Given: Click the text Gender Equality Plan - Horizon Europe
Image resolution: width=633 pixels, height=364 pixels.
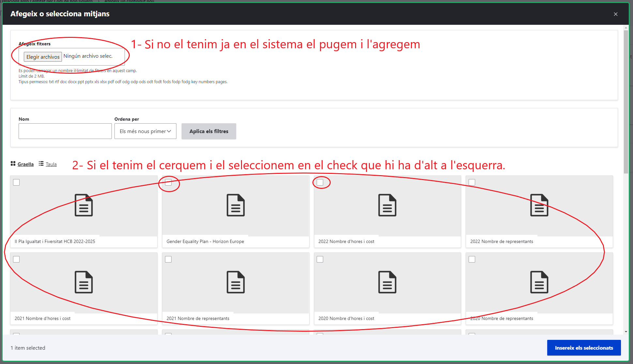Looking at the screenshot, I should pyautogui.click(x=205, y=241).
